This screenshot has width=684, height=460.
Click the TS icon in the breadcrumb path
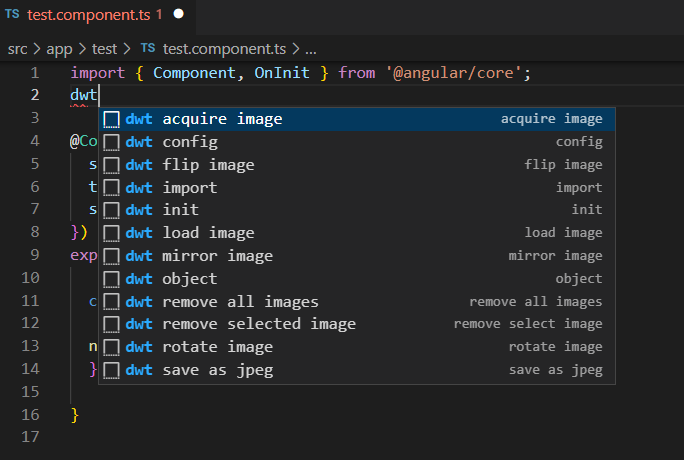tap(147, 48)
